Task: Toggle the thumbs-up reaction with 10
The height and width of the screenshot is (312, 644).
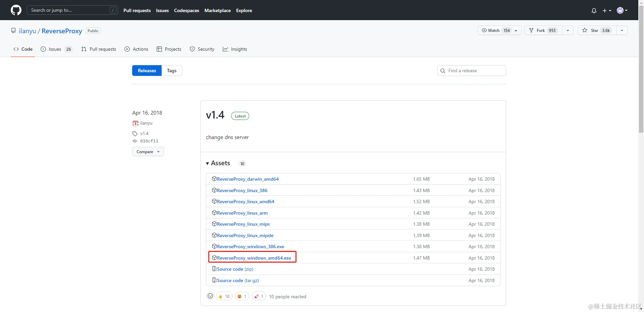Action: (224, 296)
